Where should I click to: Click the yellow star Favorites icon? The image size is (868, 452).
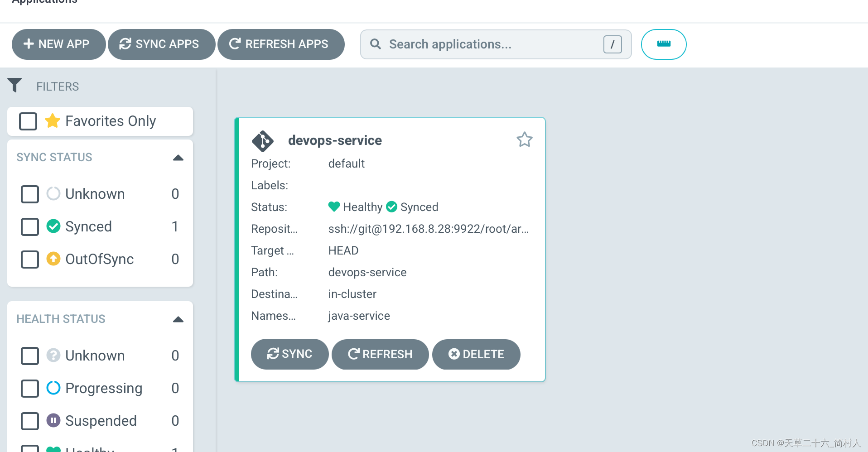[53, 120]
